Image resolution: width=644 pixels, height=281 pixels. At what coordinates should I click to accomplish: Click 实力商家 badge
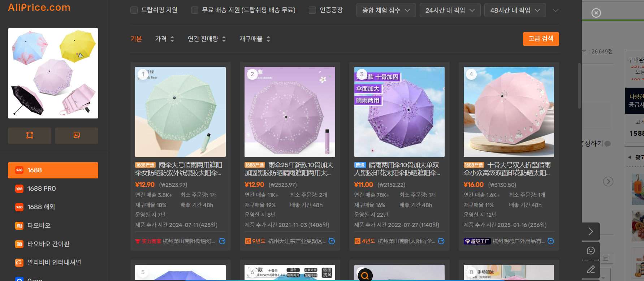[148, 241]
